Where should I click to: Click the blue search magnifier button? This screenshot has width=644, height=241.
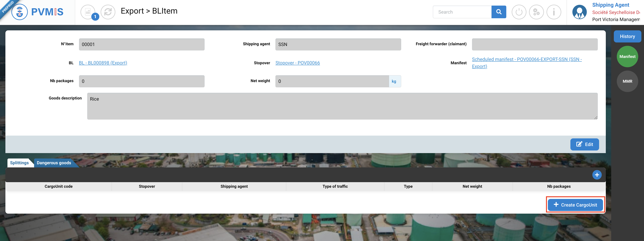(498, 12)
